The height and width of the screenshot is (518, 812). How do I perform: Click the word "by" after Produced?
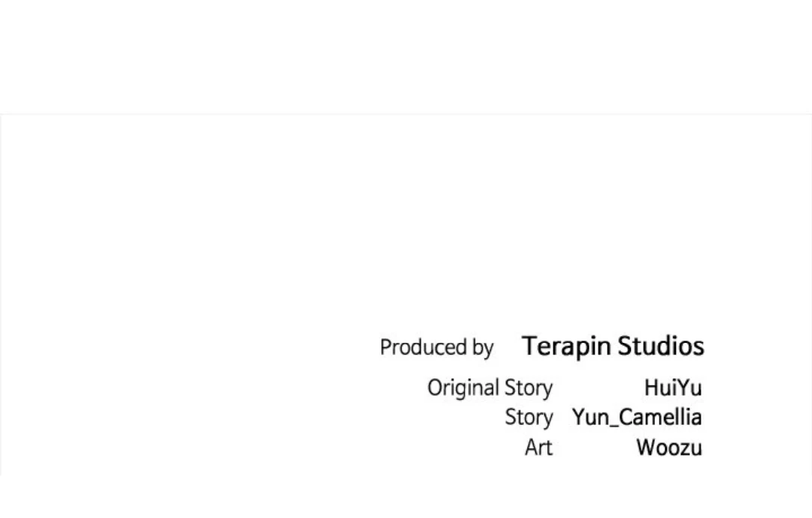point(483,347)
